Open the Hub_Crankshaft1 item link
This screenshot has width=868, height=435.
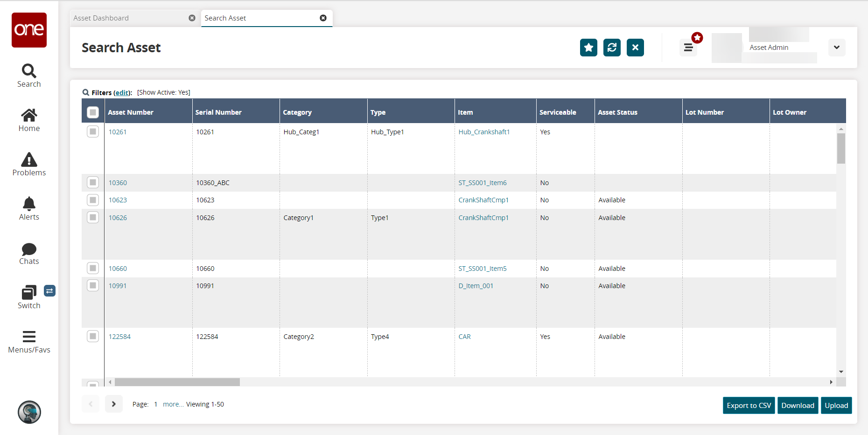(484, 132)
